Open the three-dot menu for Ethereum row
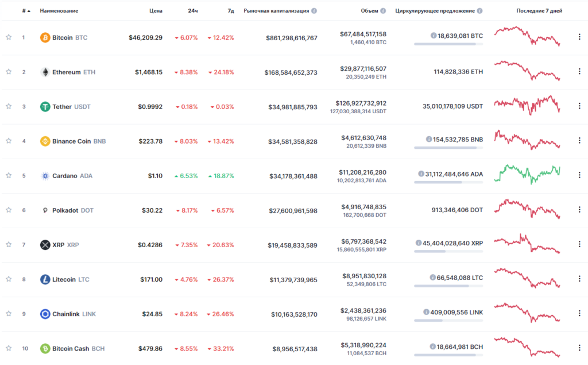The image size is (588, 365). point(579,72)
